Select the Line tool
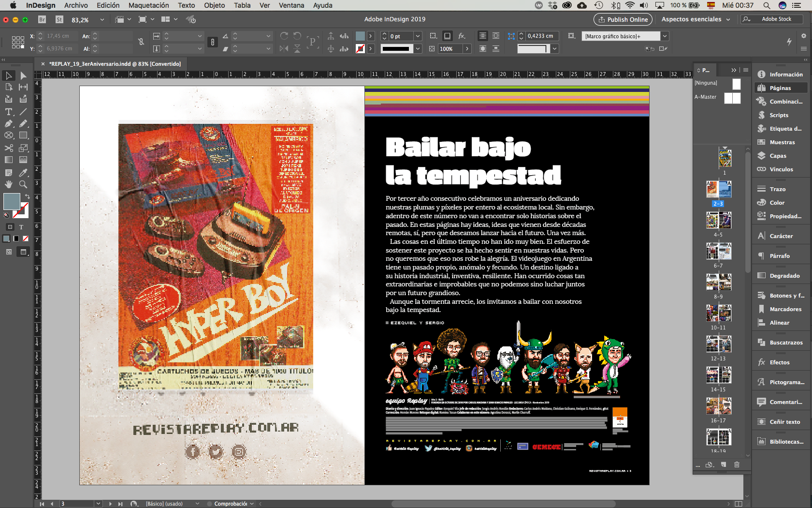 pyautogui.click(x=23, y=112)
